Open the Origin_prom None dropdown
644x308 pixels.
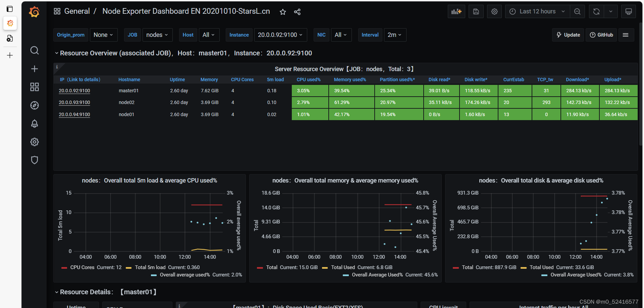click(x=104, y=35)
